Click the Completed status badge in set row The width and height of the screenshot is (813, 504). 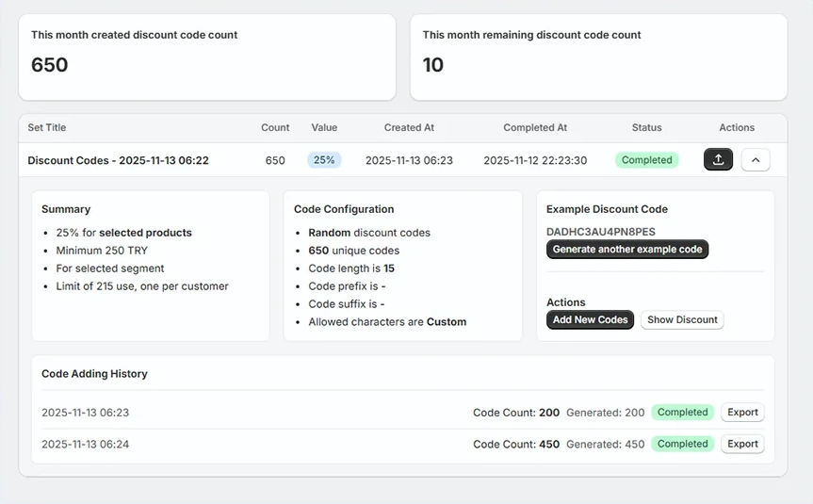tap(646, 160)
